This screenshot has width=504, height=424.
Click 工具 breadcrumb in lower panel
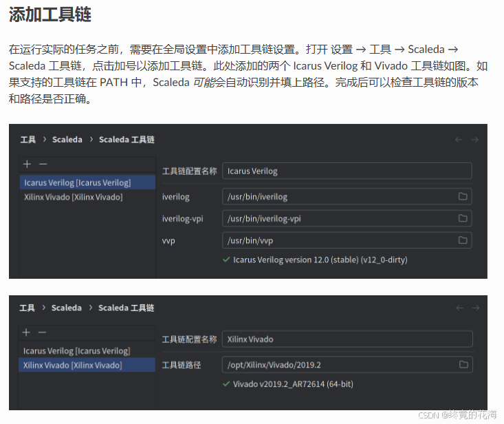click(x=28, y=308)
